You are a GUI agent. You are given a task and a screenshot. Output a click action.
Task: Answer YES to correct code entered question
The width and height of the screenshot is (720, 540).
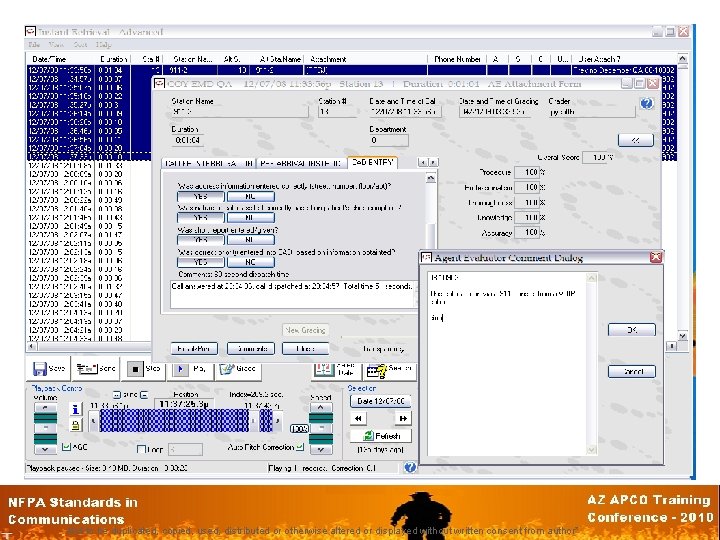pos(201,262)
